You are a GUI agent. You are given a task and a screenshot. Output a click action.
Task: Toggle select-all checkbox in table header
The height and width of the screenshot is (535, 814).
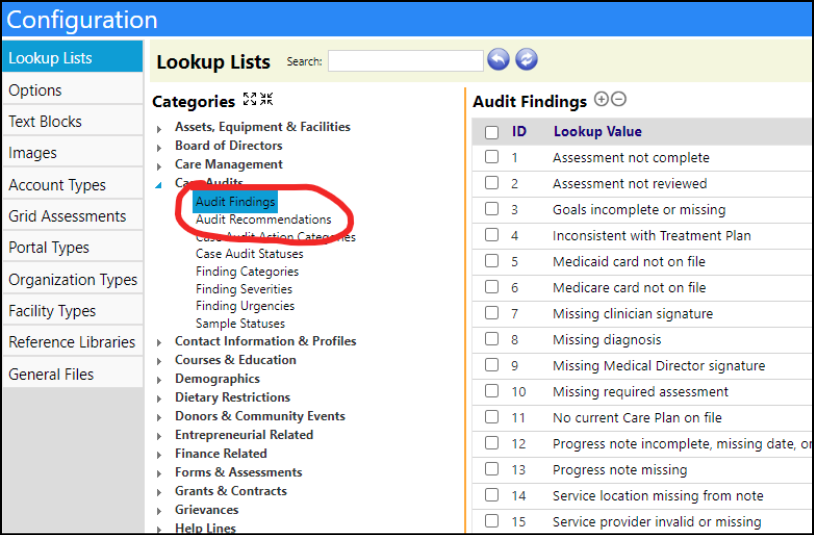tap(492, 132)
